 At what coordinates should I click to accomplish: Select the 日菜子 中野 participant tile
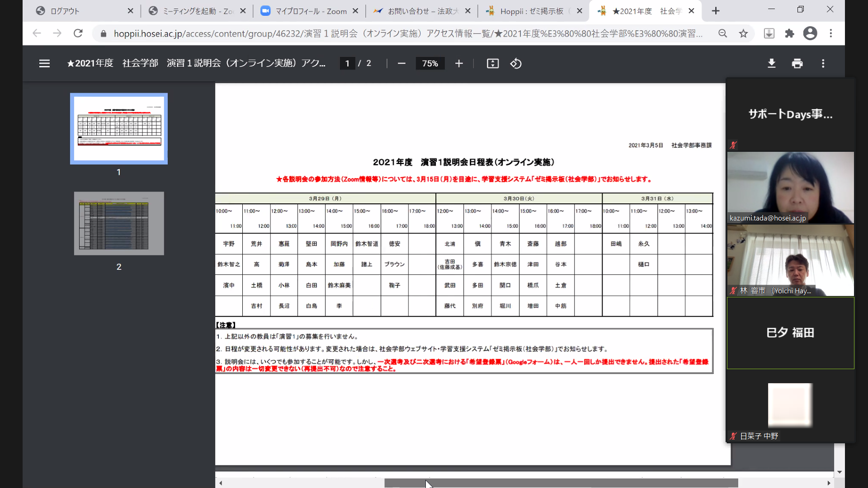790,406
